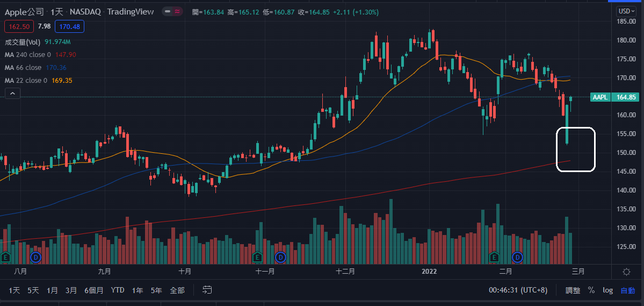Click the 開=163.84 open value
644x306 pixels.
click(x=208, y=12)
